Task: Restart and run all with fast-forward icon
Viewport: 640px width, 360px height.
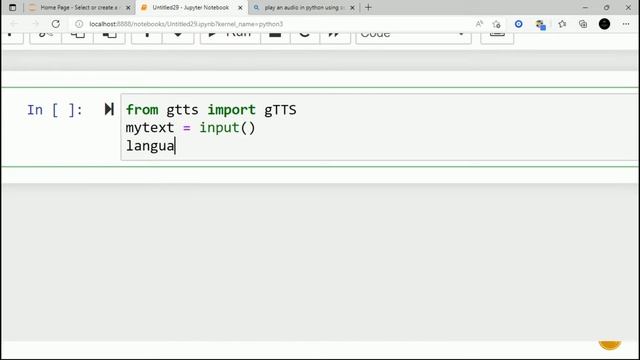Action: 335,37
